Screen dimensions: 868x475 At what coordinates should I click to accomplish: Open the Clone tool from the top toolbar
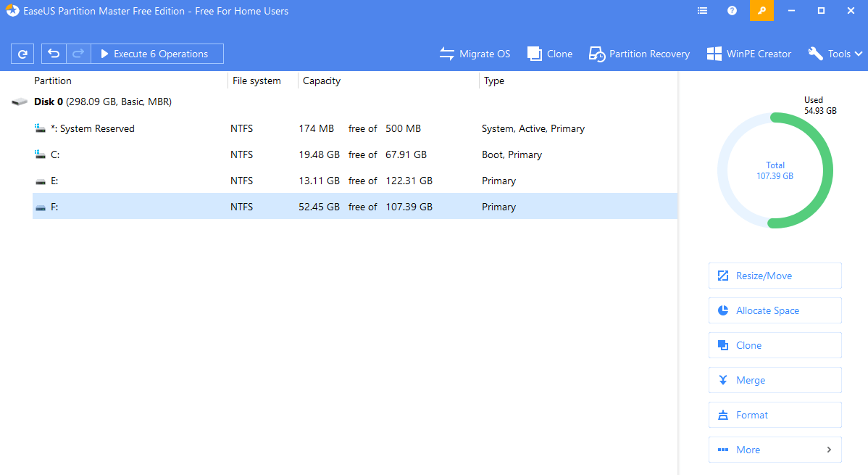(550, 53)
